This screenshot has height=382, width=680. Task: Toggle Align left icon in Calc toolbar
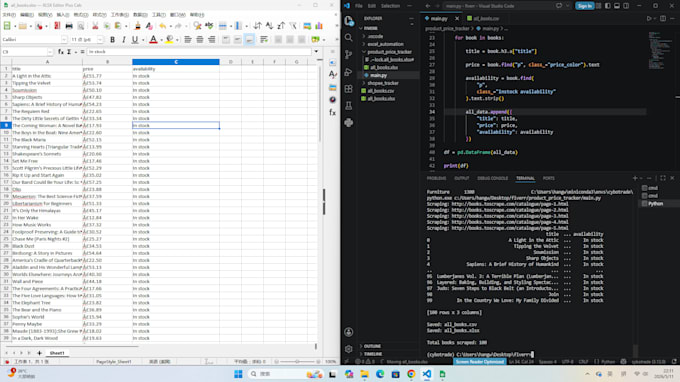click(x=188, y=39)
